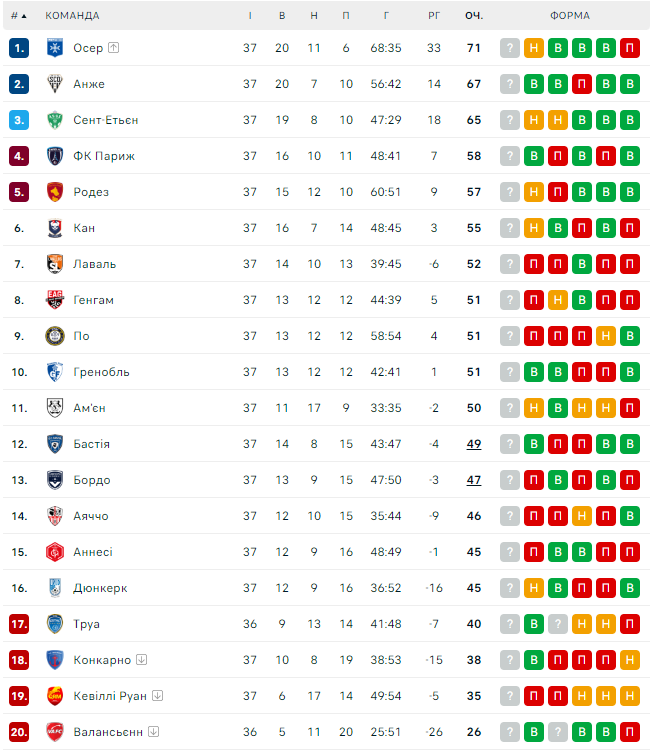Sort table by the # rank column
This screenshot has height=756, width=655.
[18, 16]
